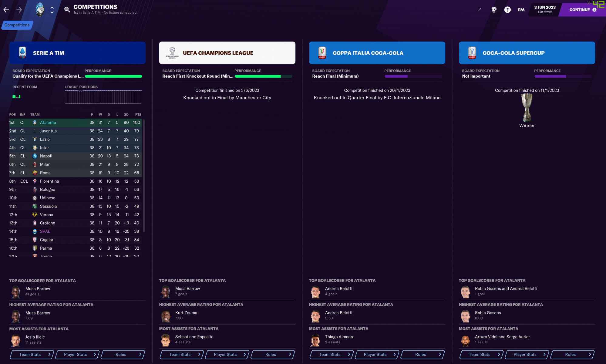Screen dimensions: 606x364
Task: Click the UEFA Champions League badge icon
Action: click(x=172, y=52)
